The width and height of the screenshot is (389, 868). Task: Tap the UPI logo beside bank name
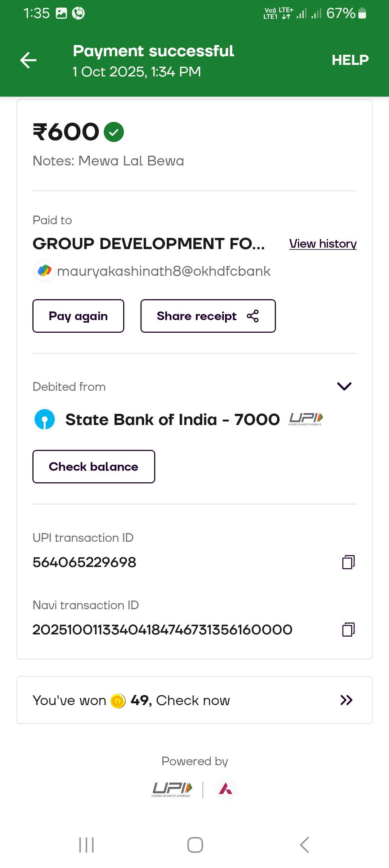click(306, 419)
